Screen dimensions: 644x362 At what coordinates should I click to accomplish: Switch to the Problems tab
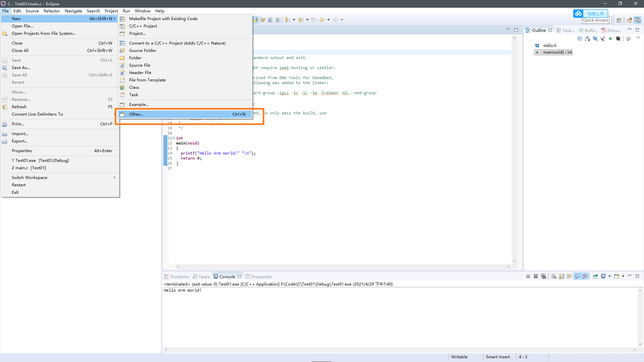(179, 276)
